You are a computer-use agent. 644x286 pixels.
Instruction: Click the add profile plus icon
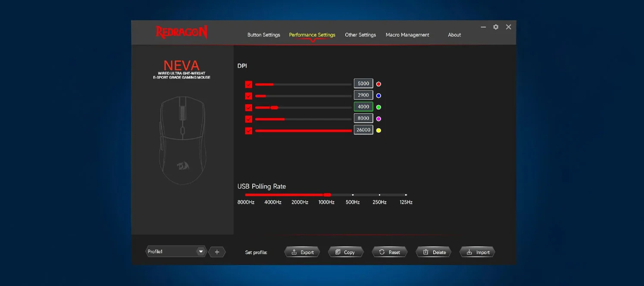pos(217,252)
